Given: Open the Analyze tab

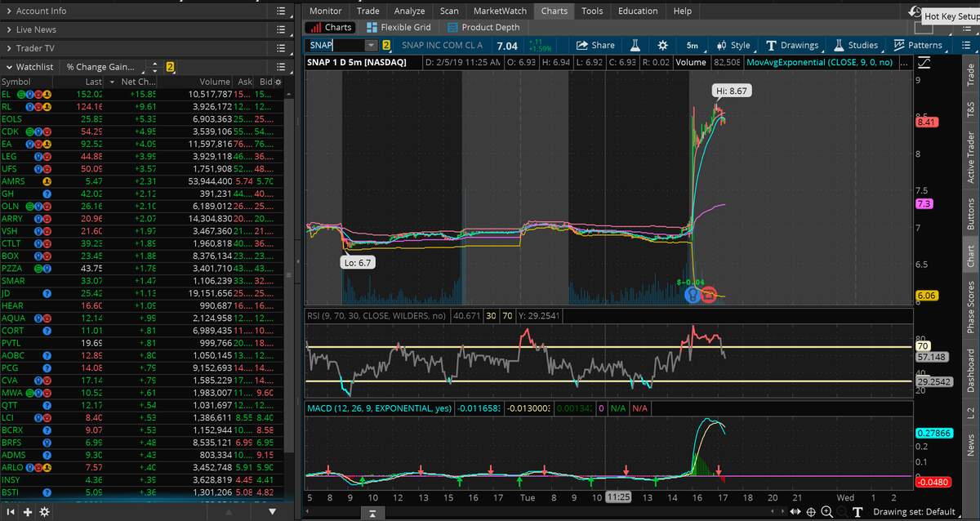Looking at the screenshot, I should point(409,11).
